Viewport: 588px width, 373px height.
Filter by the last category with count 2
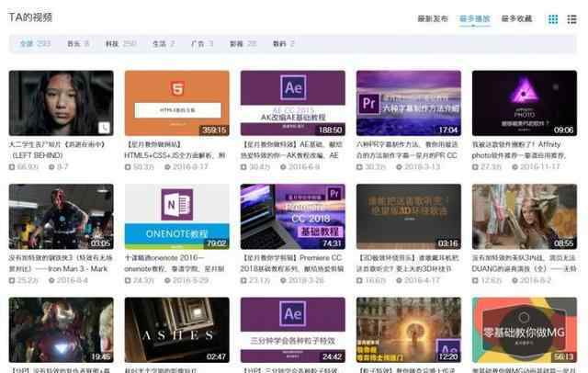point(283,44)
